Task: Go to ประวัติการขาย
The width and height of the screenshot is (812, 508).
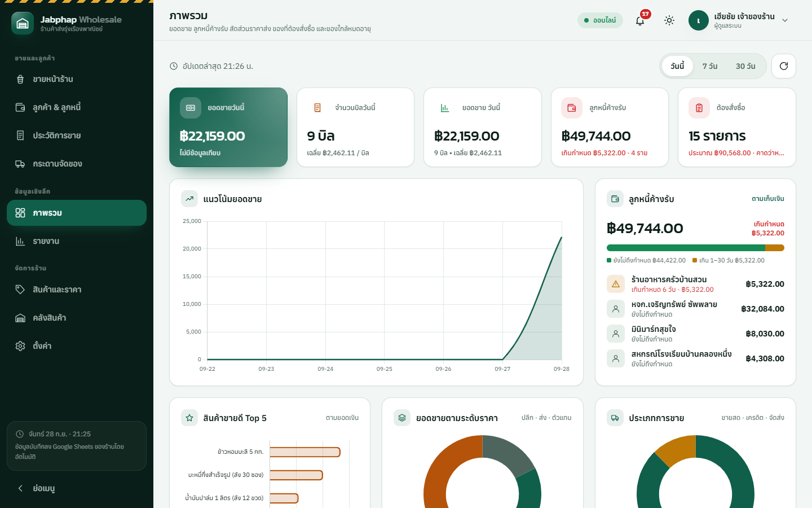Action: 77,135
